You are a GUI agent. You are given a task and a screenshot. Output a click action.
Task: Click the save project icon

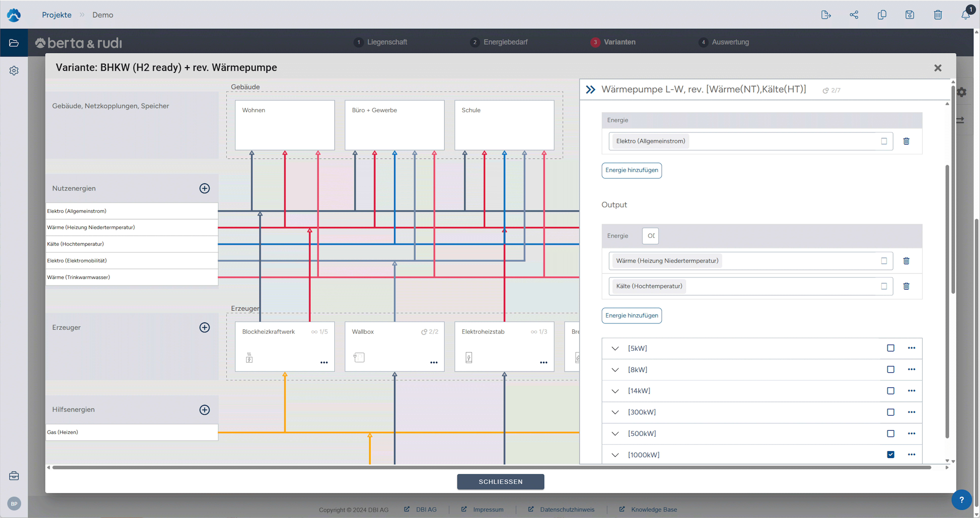910,15
